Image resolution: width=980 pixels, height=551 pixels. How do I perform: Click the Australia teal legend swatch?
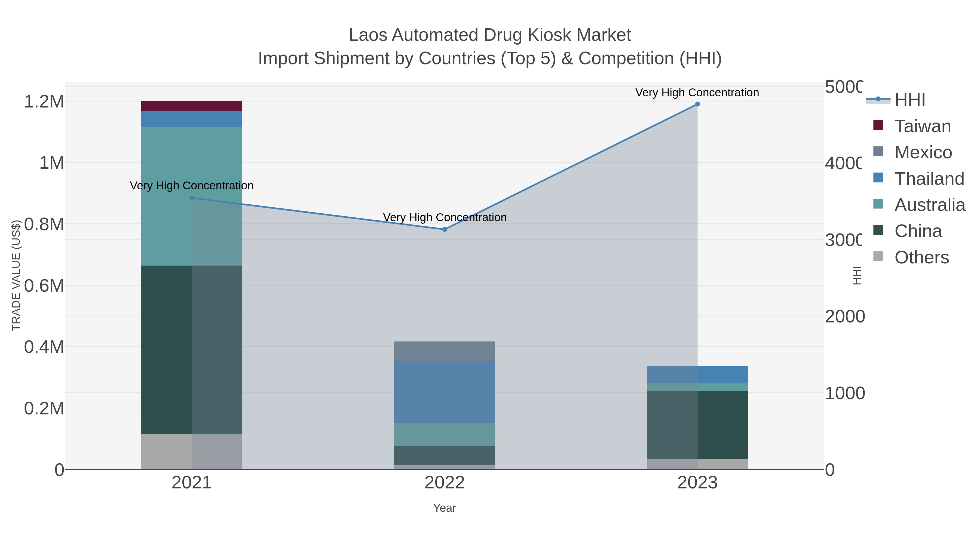pos(878,204)
